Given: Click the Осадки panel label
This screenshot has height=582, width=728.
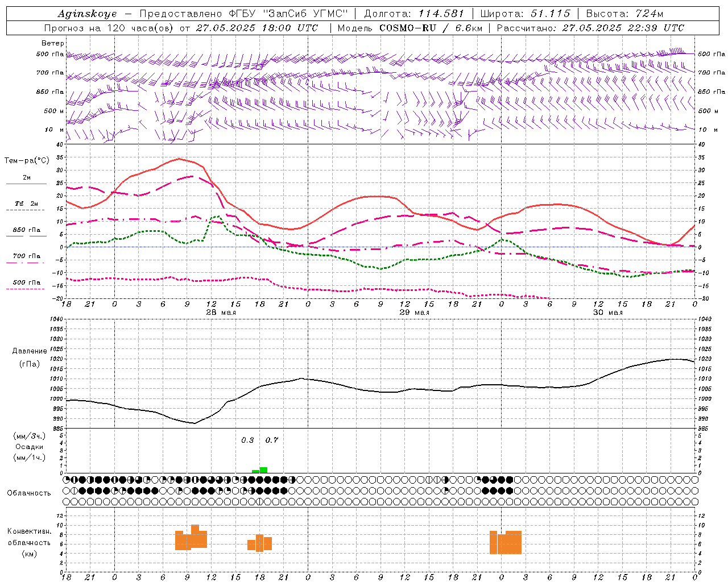Looking at the screenshot, I should (x=30, y=447).
